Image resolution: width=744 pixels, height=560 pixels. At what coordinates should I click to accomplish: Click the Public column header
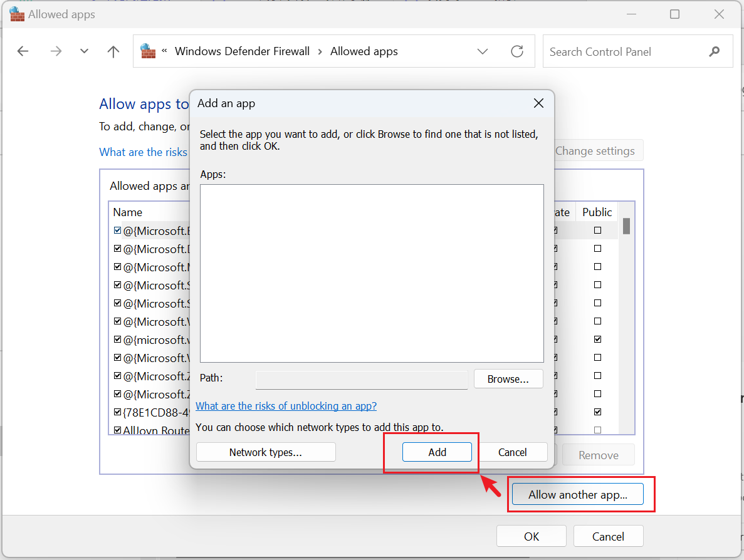coord(597,212)
